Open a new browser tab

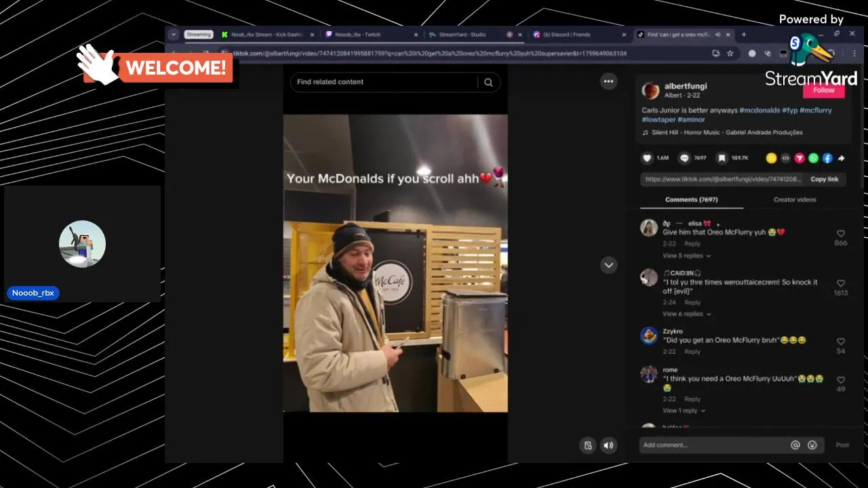[743, 35]
